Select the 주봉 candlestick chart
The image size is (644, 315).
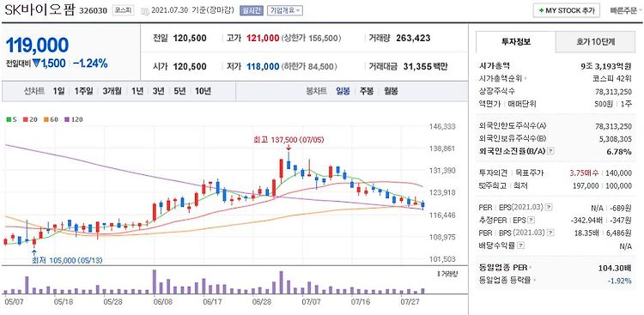367,91
